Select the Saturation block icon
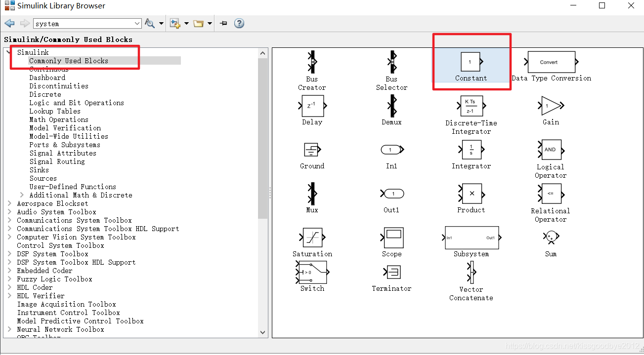The image size is (644, 355). [x=312, y=237]
